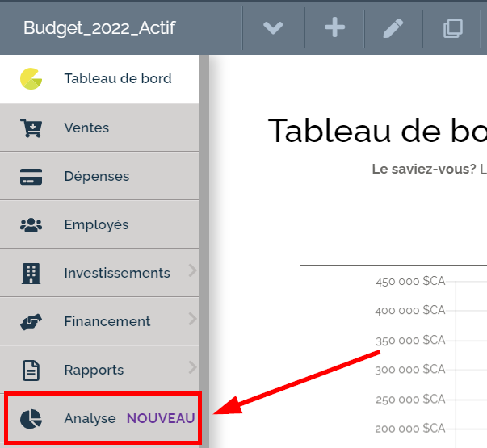
Task: Expand the Rapports submenu chevron
Action: (192, 367)
